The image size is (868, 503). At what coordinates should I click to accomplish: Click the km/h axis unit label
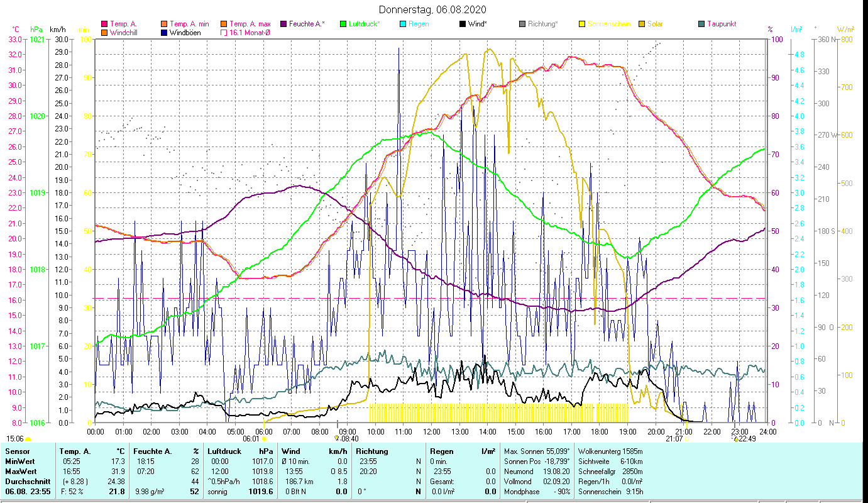click(x=57, y=30)
